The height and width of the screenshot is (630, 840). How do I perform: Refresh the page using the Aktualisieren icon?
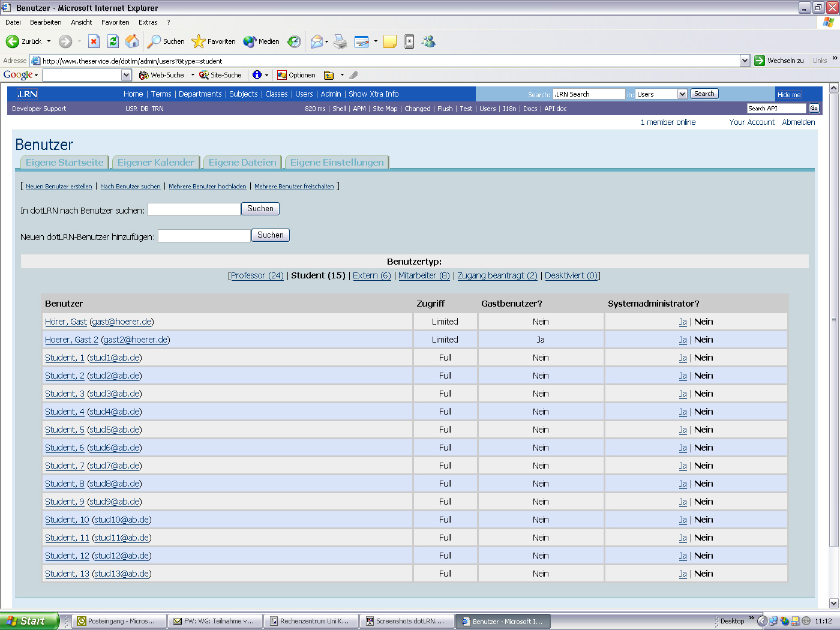pyautogui.click(x=113, y=41)
